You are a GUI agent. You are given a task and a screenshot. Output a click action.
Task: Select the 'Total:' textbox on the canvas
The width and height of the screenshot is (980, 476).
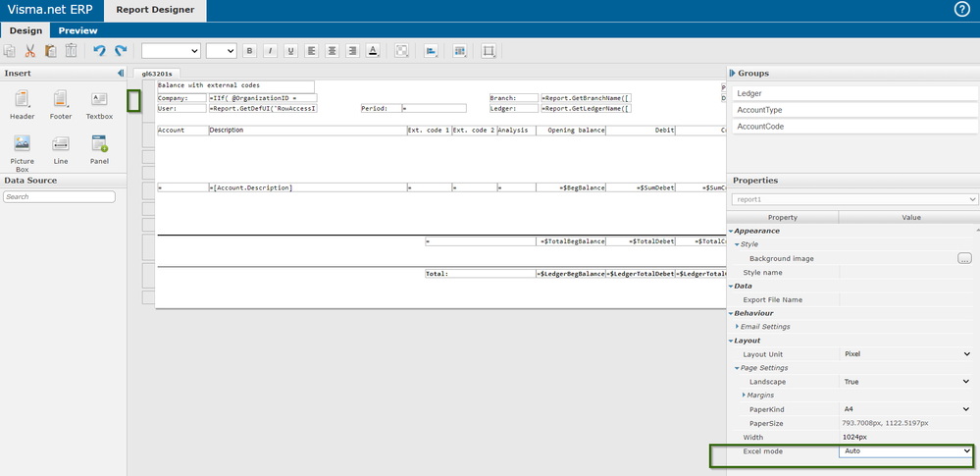click(x=480, y=274)
